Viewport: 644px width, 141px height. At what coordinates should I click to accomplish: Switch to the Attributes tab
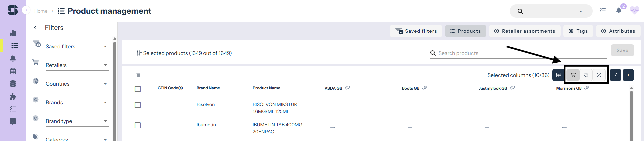[x=618, y=31]
